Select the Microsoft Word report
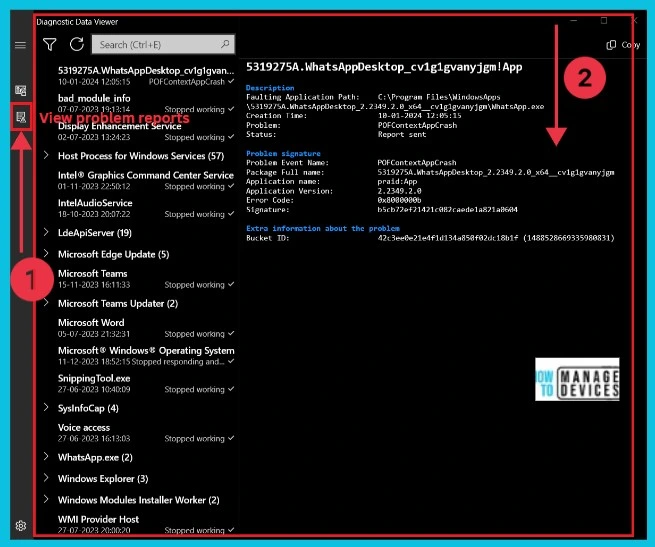The width and height of the screenshot is (655, 547). tap(146, 328)
